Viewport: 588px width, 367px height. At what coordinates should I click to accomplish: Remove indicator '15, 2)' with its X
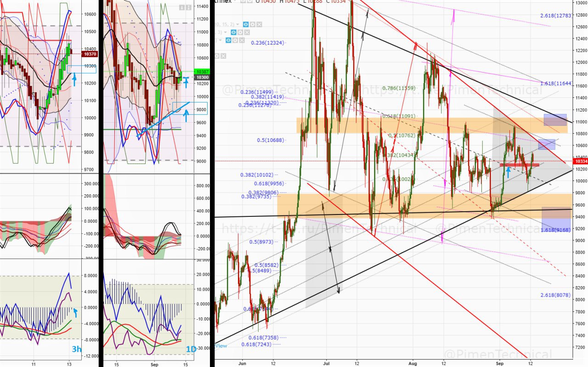coord(259,24)
